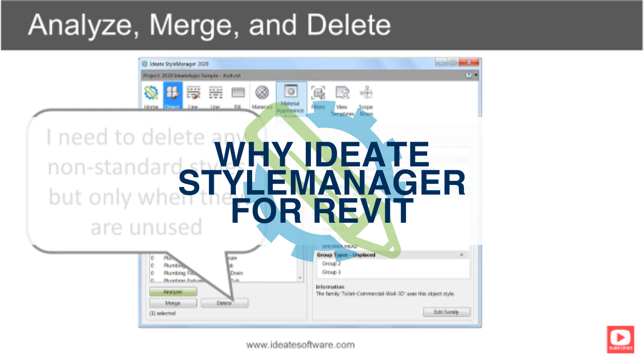
Task: Maximize the Ideate StyleManager window
Action: pyautogui.click(x=452, y=62)
